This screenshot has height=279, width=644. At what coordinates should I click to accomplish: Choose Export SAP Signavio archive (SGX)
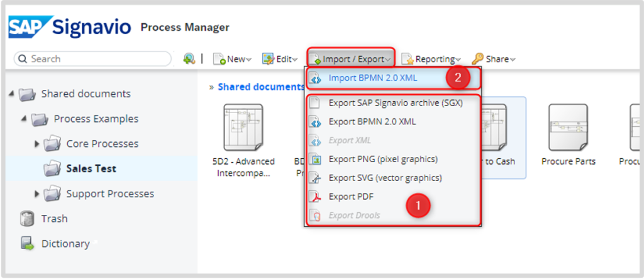[393, 103]
